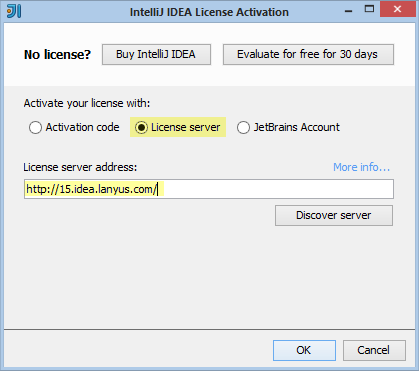Start Evaluate for free for 30 days
This screenshot has height=371, width=419.
tap(308, 54)
